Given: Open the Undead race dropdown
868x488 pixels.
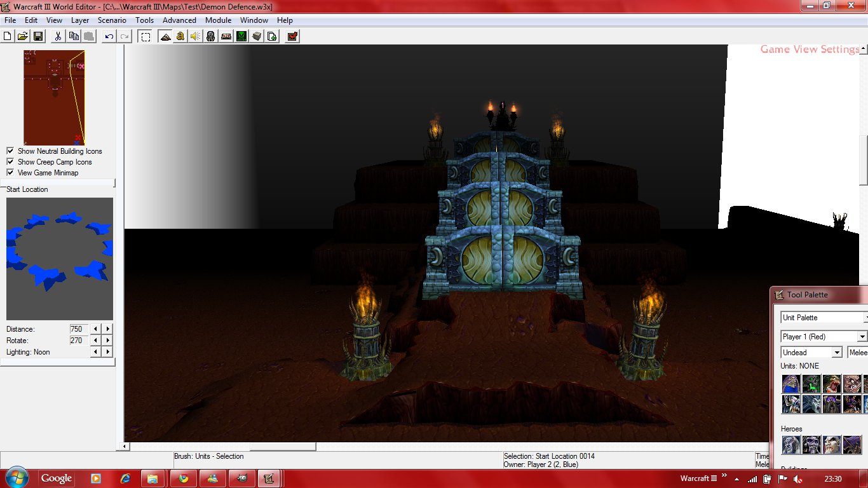Looking at the screenshot, I should [x=811, y=353].
